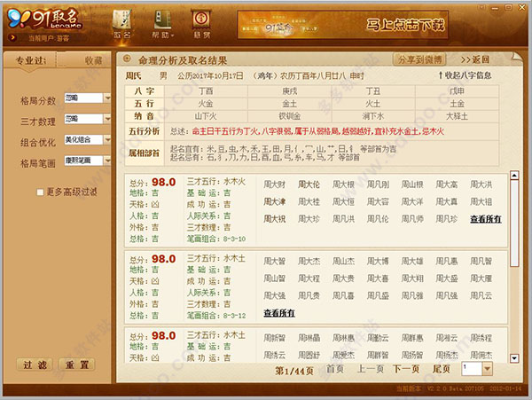Viewport: 532px width, 400px height.
Task: Open the 帮助 help menu icon
Action: coord(163,24)
